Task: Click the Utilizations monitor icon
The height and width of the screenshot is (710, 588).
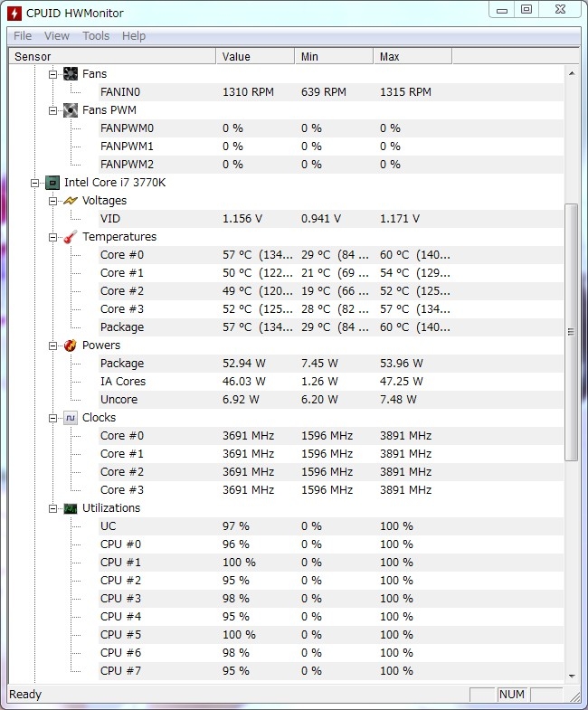Action: click(71, 508)
